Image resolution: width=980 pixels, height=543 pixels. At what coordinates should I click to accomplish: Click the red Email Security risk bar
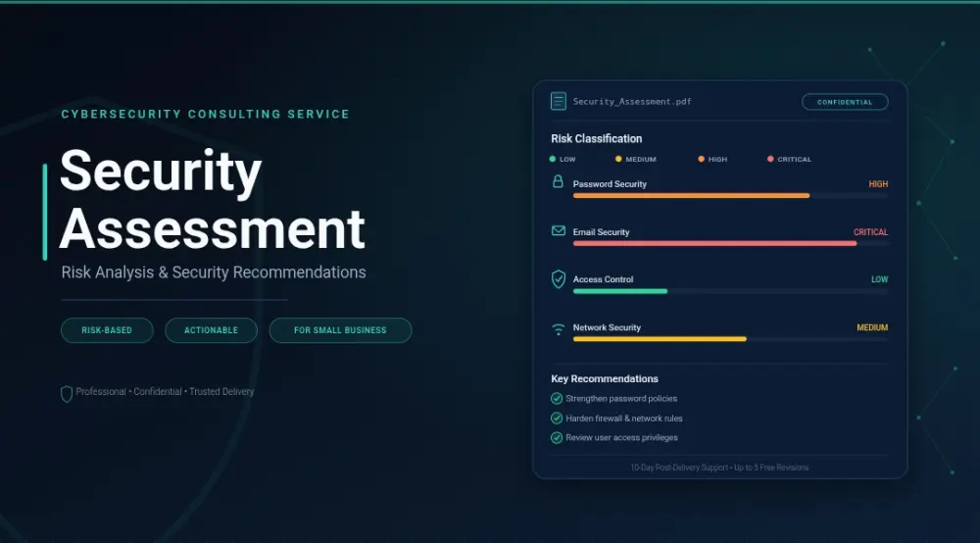click(x=715, y=244)
